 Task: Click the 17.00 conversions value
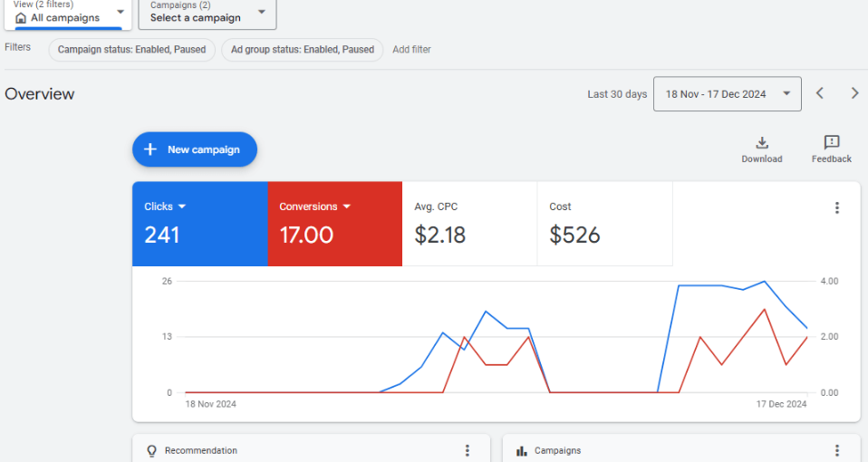point(306,236)
